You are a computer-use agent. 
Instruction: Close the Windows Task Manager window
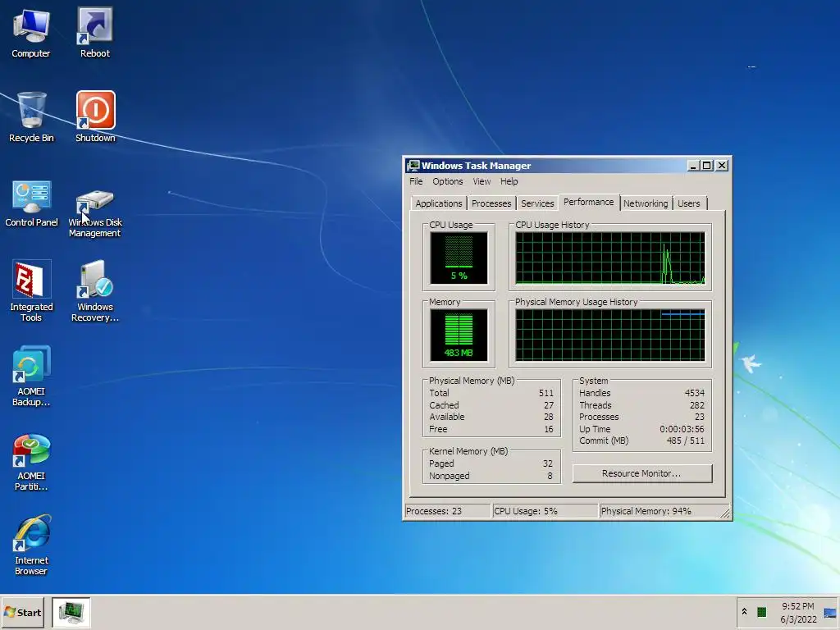[722, 166]
